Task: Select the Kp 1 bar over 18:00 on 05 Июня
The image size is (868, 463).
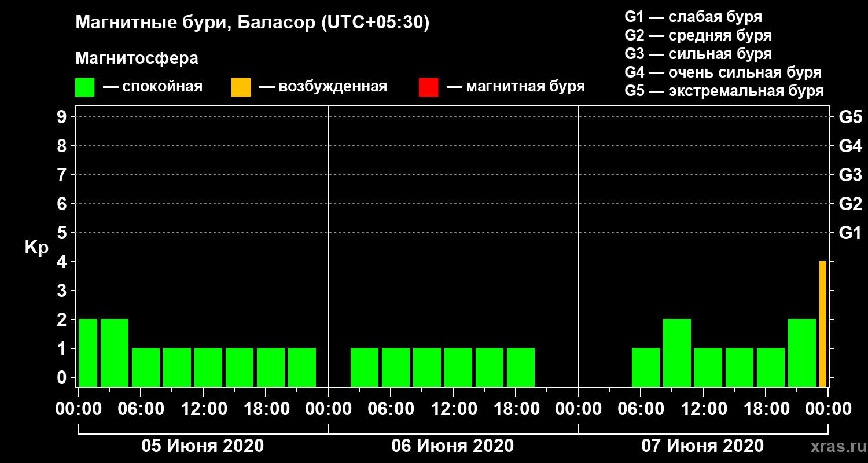Action: tap(271, 367)
